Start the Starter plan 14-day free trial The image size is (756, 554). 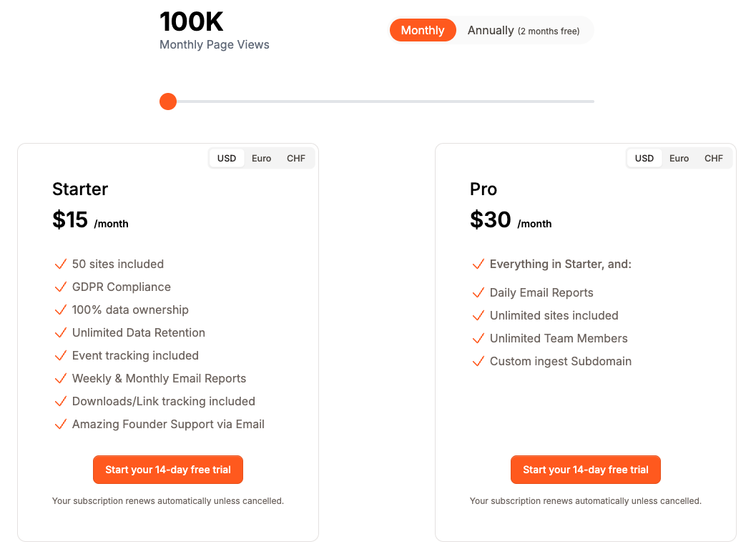coord(168,470)
